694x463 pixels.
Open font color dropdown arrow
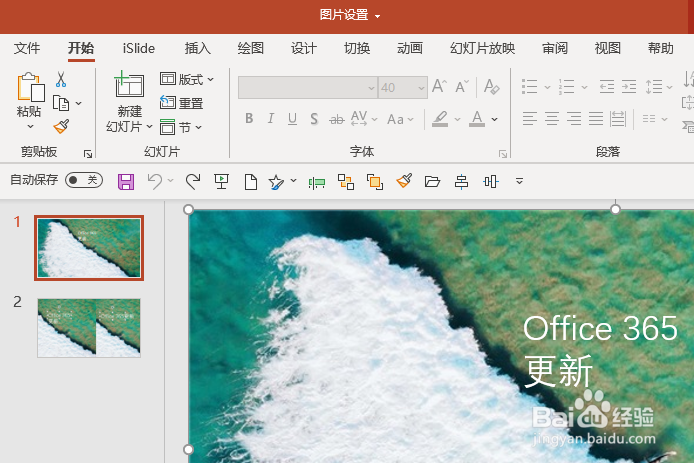(494, 119)
